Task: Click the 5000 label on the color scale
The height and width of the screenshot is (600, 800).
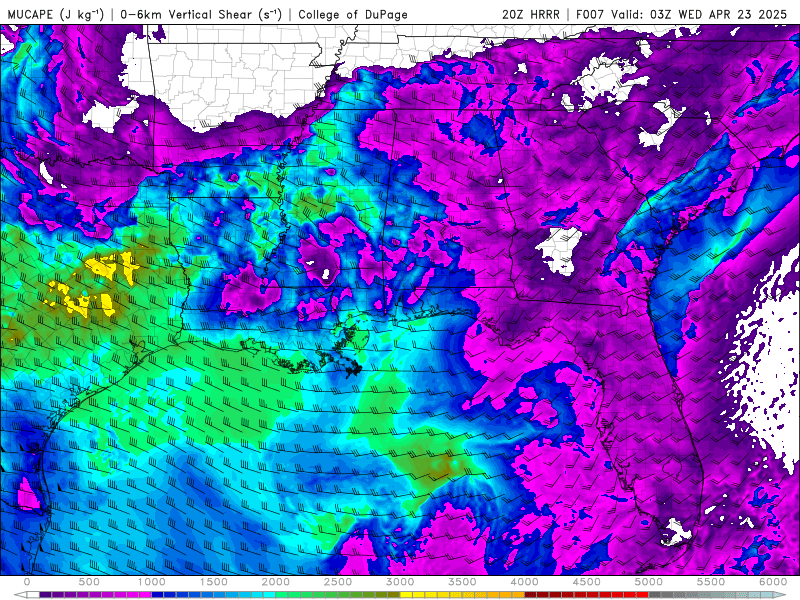Action: pos(649,582)
